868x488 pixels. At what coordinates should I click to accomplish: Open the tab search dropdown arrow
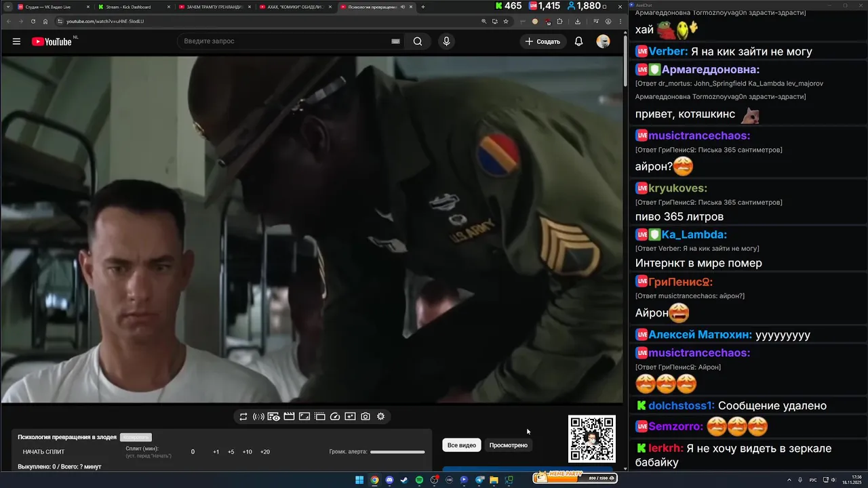pyautogui.click(x=7, y=7)
